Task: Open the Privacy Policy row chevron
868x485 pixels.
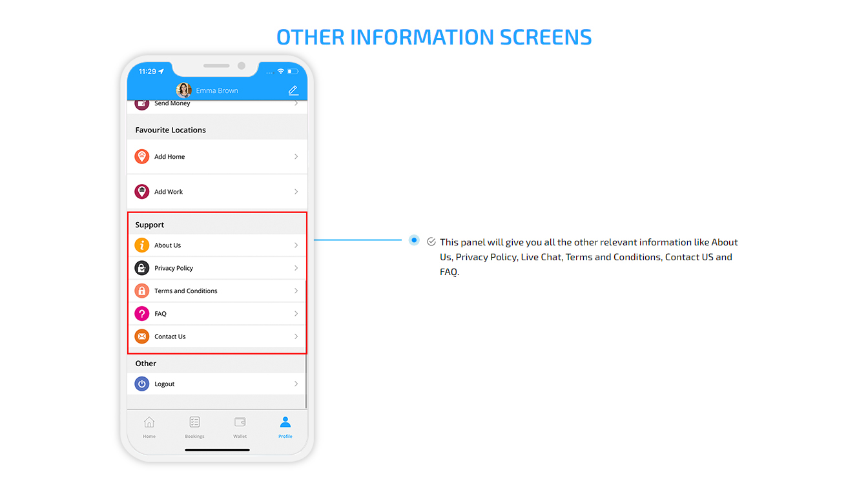Action: pos(296,268)
